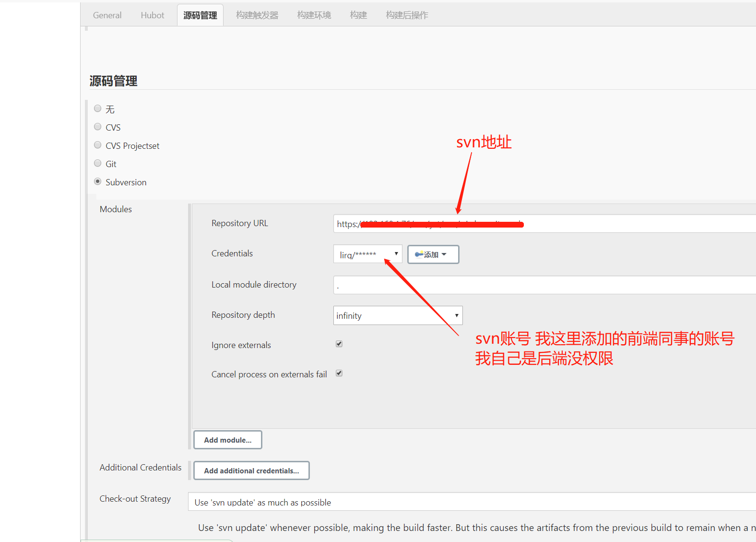Screen dimensions: 756x542
Task: Click the 源码管理 section heading
Action: pos(114,81)
